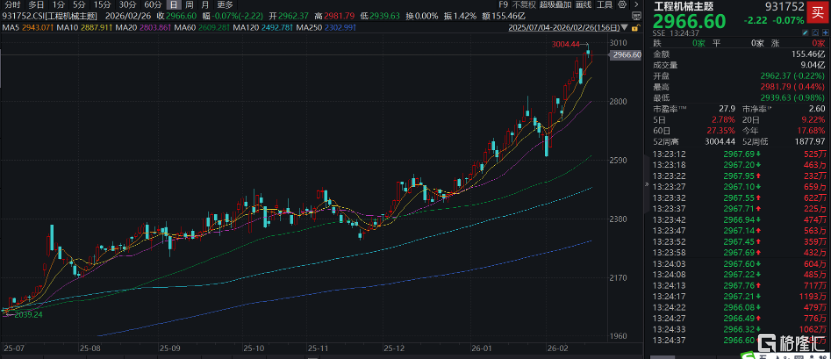
Task: Select the 30分 period tab
Action: pyautogui.click(x=127, y=4)
